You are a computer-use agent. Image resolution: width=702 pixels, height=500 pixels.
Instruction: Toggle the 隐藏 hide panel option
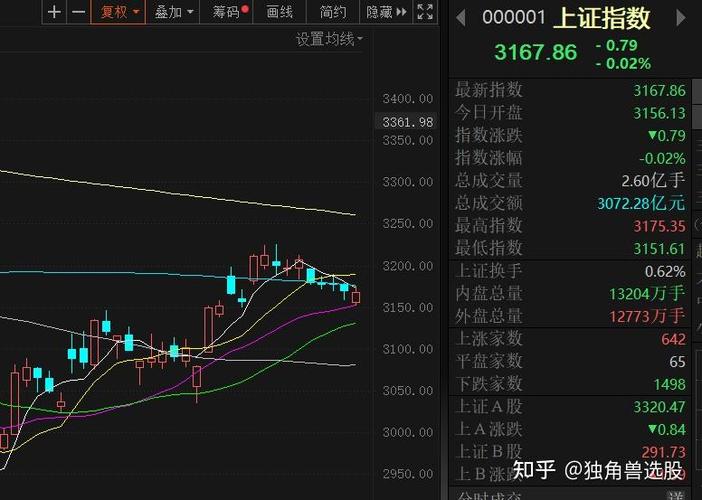pyautogui.click(x=379, y=12)
